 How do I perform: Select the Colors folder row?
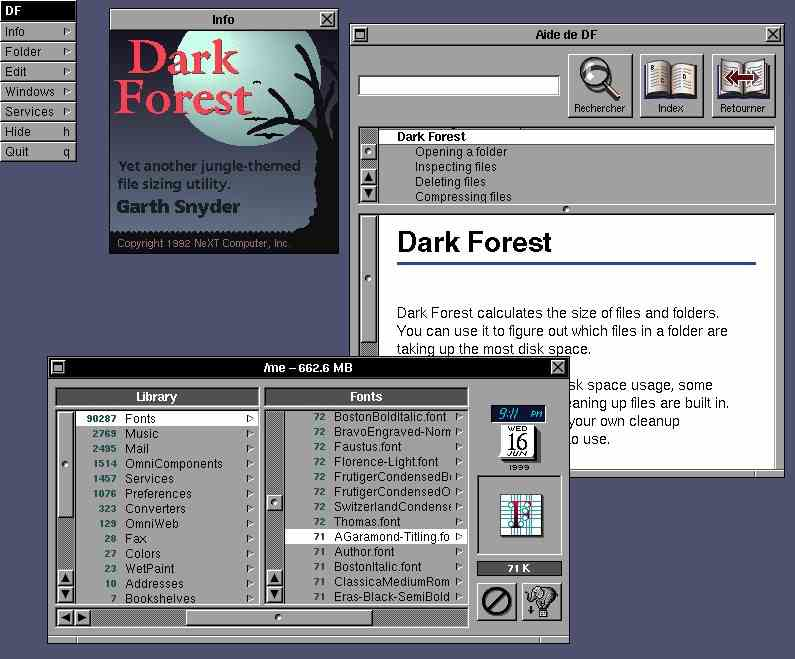coord(166,554)
